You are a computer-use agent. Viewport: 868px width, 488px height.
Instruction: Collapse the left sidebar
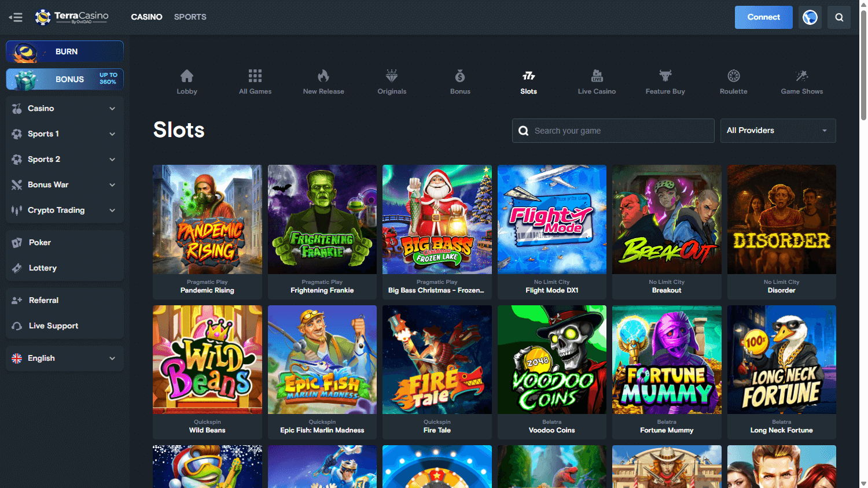(16, 17)
